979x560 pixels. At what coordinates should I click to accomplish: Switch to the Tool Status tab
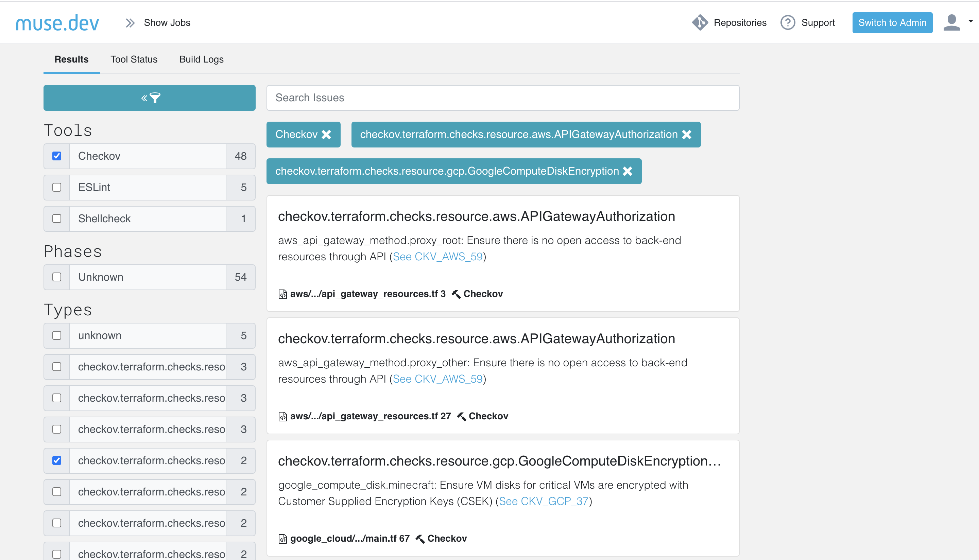point(134,59)
